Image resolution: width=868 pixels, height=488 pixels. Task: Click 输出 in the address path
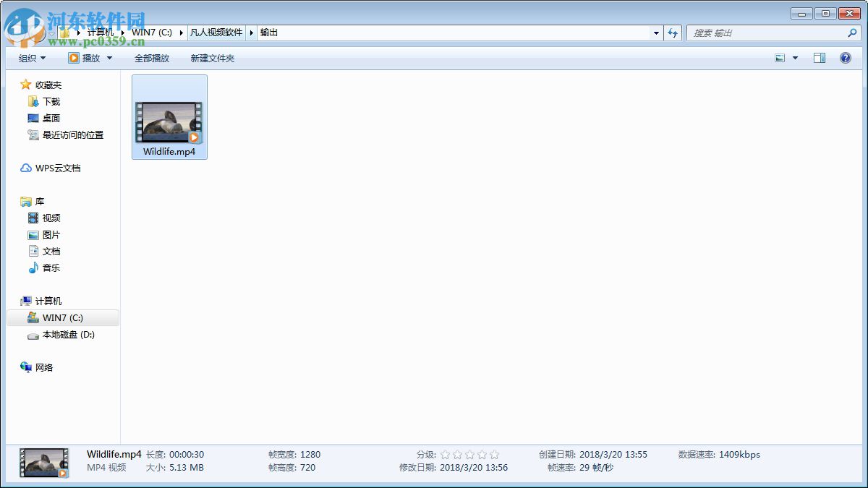tap(269, 33)
